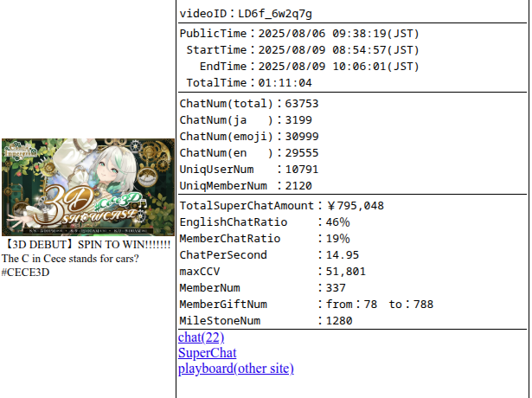Click MemberGiftNum from 78 to 788 row
The image size is (532, 398).
point(306,305)
